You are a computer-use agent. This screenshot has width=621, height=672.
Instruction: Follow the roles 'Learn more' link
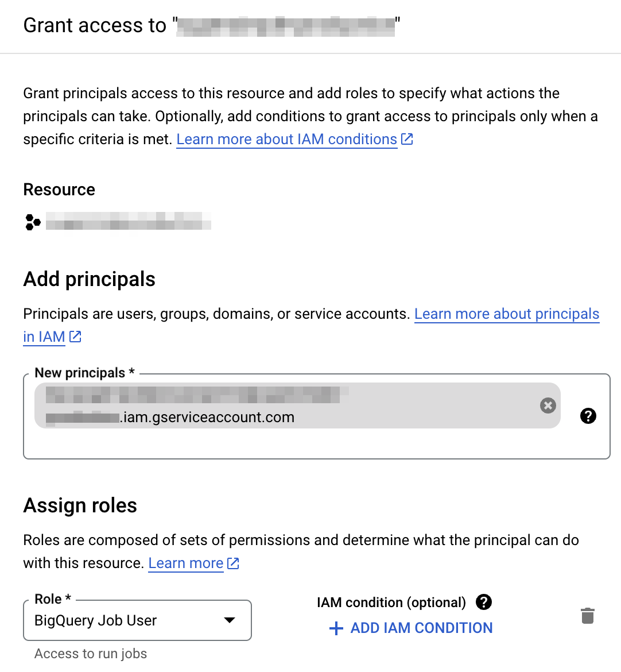[185, 563]
